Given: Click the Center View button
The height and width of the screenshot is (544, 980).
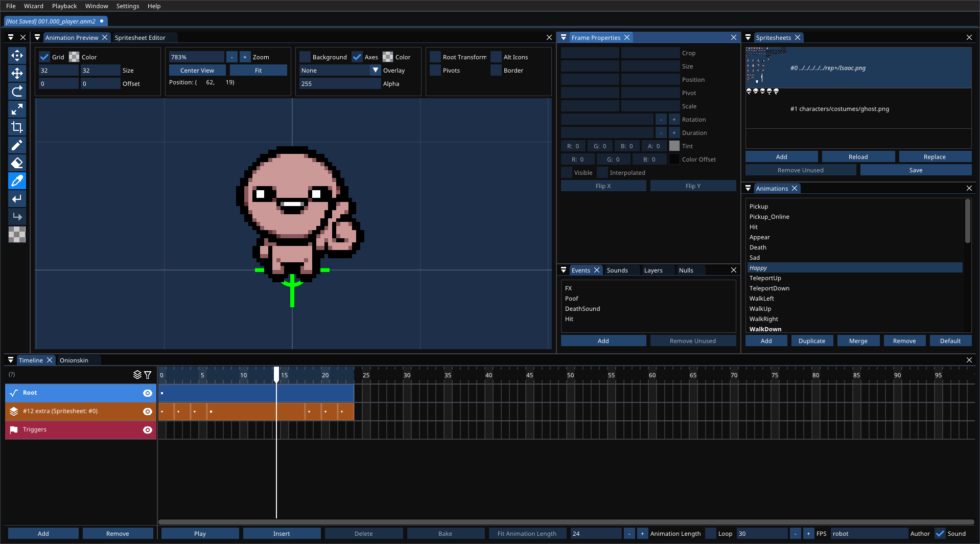Looking at the screenshot, I should 197,71.
